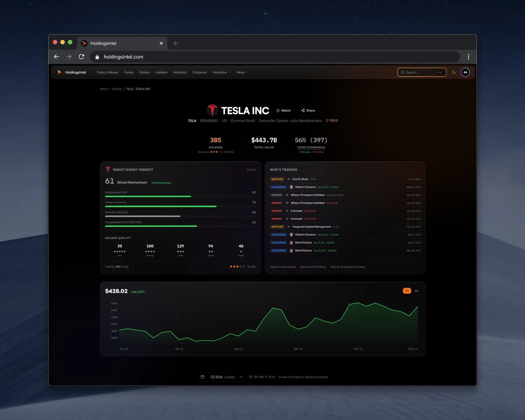
Task: Click the CONGRESS tag on Rohit Khanna Apr 13
Action: (279, 243)
